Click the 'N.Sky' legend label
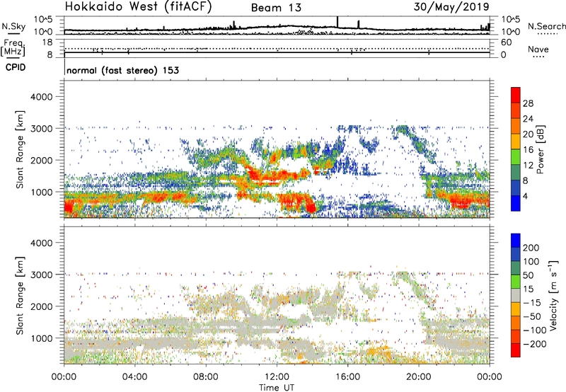The image size is (566, 392). pos(13,26)
